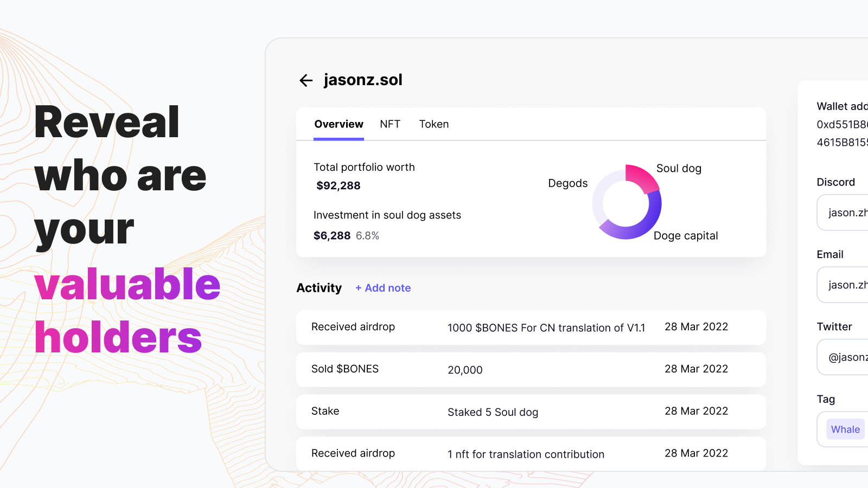Click "Received airdrop" in the $BONES translation row
Screen dimensions: 868x488
click(x=353, y=327)
